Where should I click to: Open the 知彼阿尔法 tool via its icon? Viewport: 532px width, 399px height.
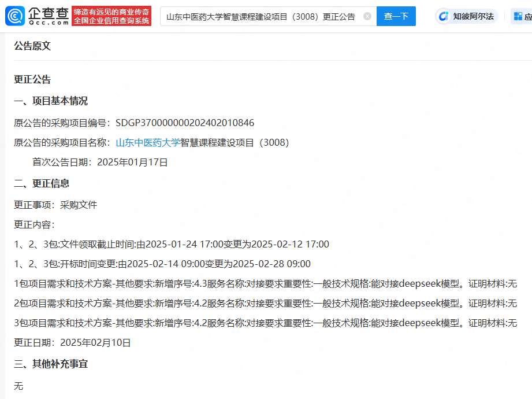[466, 16]
